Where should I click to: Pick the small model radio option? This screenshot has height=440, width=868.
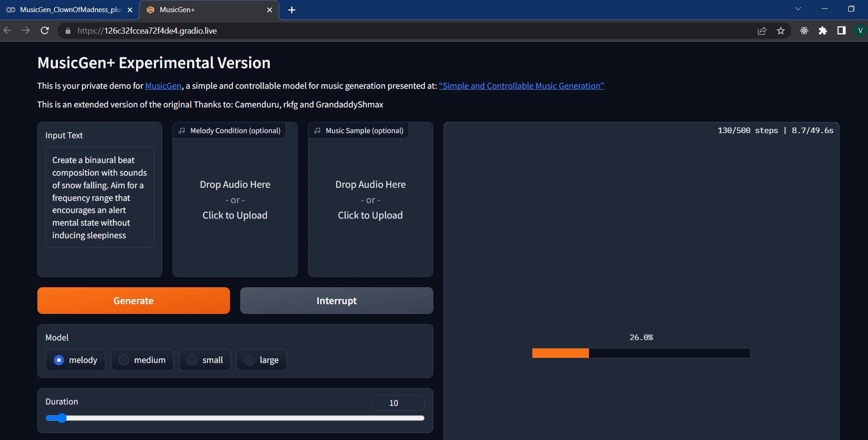(x=205, y=360)
